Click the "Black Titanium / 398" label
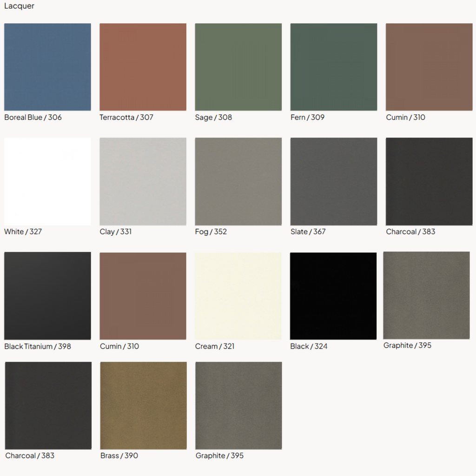The width and height of the screenshot is (476, 476). click(x=38, y=346)
